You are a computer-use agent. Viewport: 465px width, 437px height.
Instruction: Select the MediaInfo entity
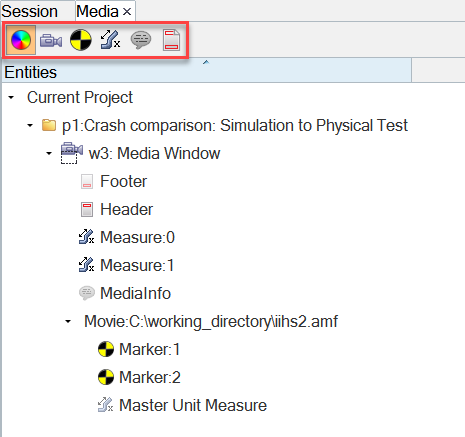tap(135, 293)
